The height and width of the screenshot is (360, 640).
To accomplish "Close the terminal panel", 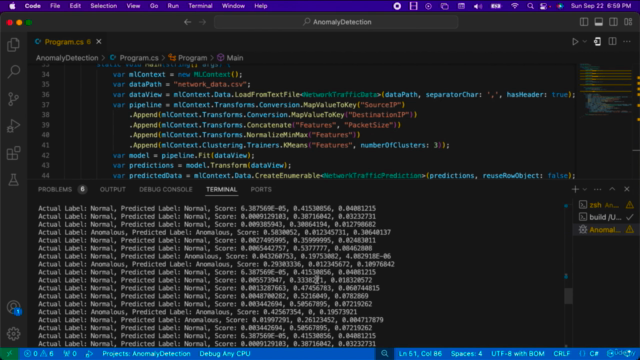I will point(627,189).
